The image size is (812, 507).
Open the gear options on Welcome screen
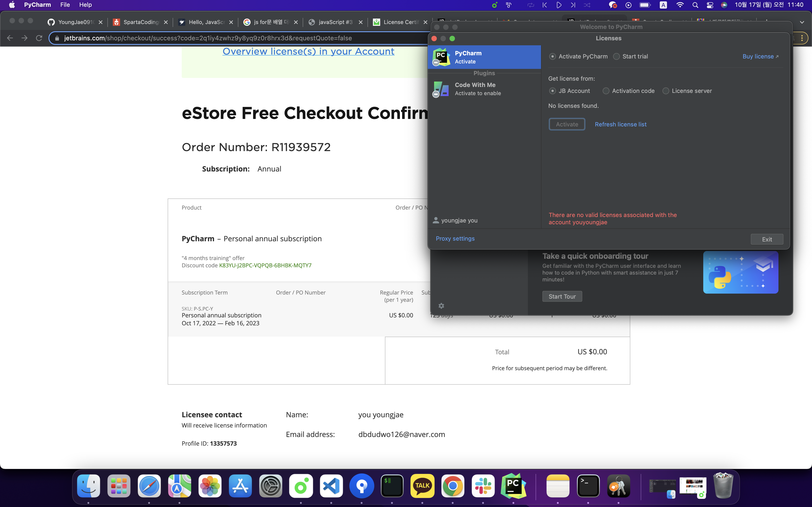[441, 306]
